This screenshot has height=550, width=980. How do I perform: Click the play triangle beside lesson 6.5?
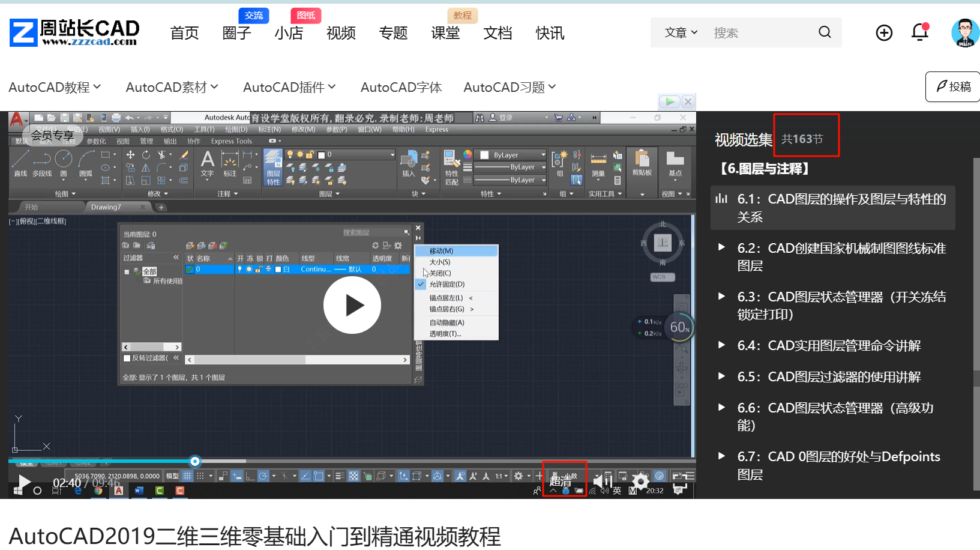[721, 376]
